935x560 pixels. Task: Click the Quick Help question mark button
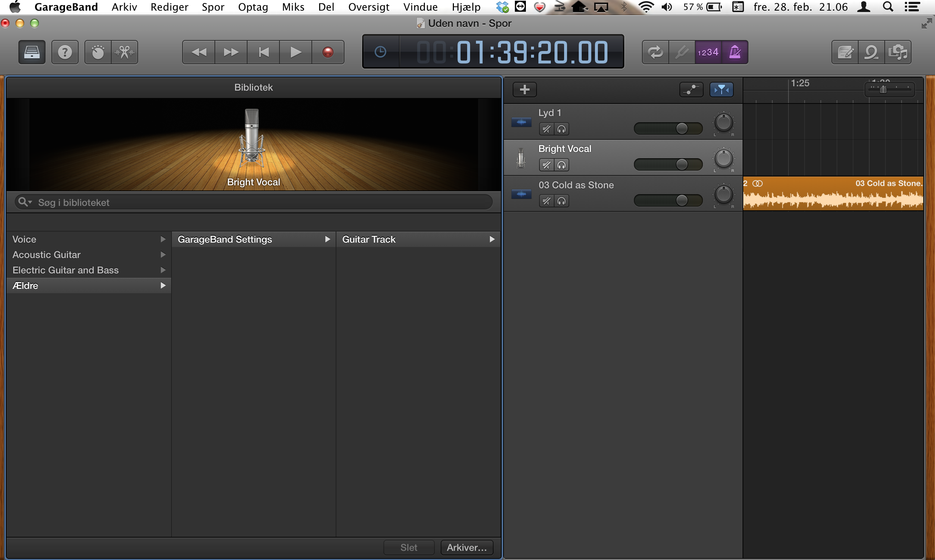(65, 52)
